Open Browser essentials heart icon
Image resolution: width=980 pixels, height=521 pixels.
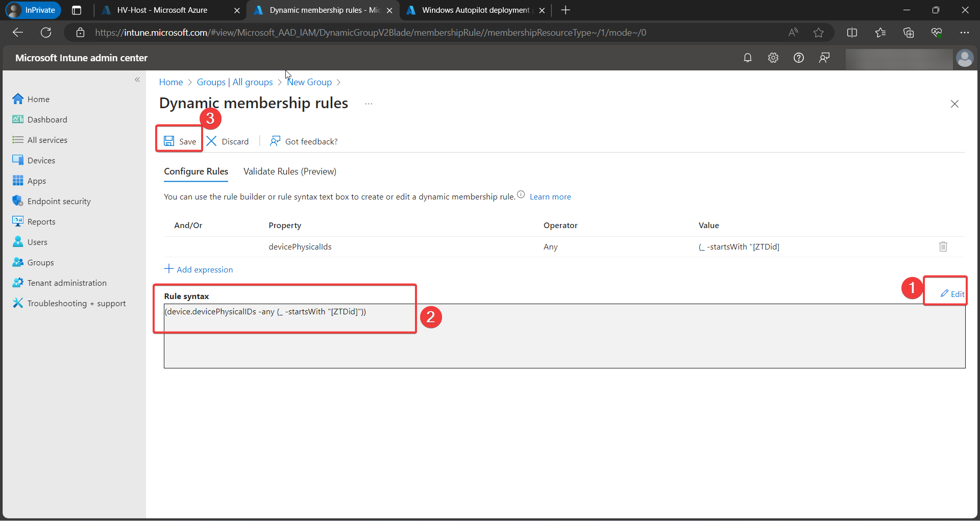click(x=937, y=33)
